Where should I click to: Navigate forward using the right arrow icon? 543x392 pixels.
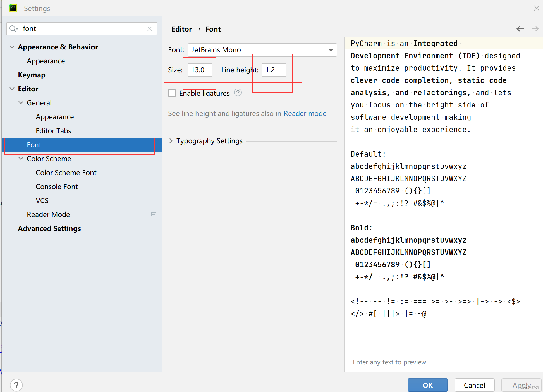(535, 29)
